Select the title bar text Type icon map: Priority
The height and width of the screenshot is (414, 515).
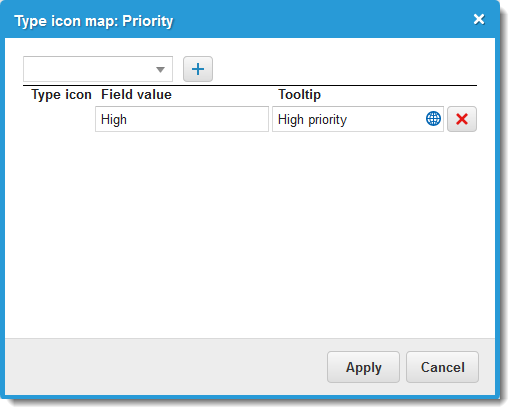(94, 21)
